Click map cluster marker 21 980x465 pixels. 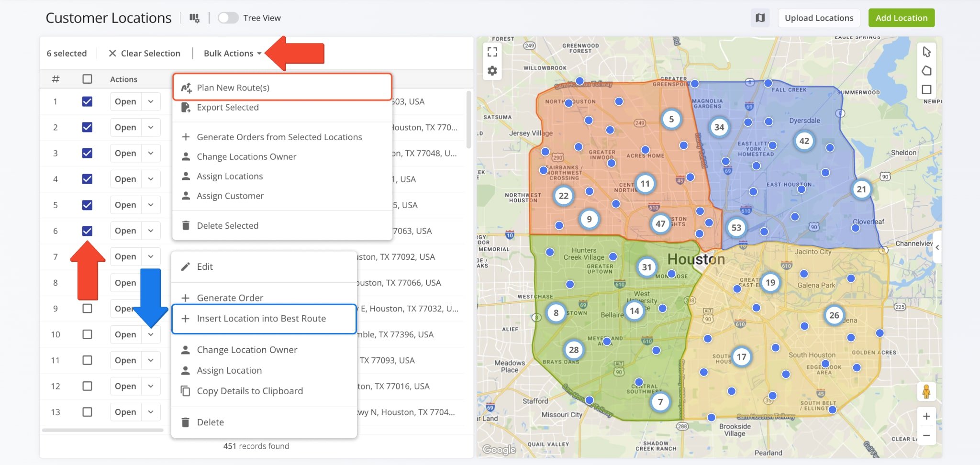point(861,189)
